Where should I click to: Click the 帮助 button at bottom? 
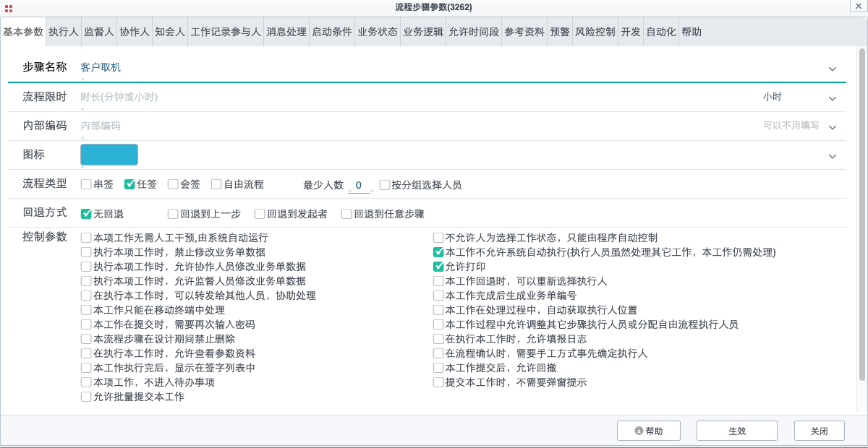tap(649, 431)
